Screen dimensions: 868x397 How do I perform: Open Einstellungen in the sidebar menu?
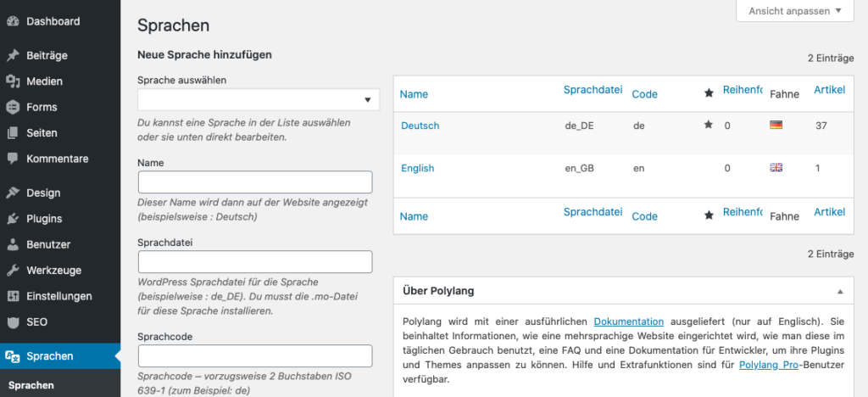pyautogui.click(x=58, y=296)
